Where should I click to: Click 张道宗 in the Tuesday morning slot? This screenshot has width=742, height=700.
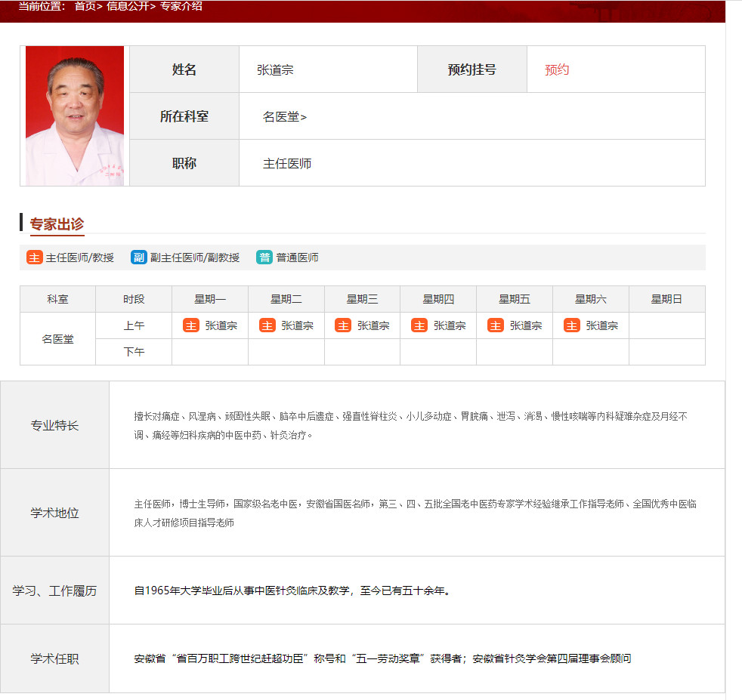click(297, 325)
